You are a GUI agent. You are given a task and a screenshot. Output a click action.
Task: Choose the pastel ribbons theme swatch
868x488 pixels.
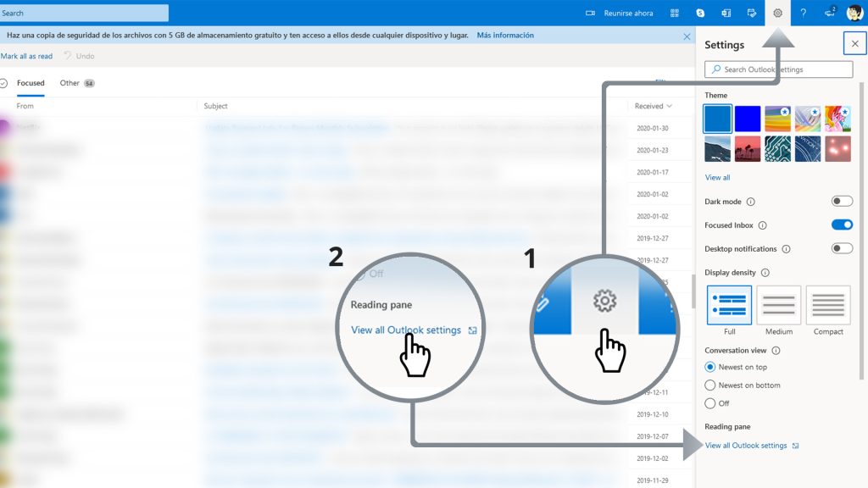point(808,119)
